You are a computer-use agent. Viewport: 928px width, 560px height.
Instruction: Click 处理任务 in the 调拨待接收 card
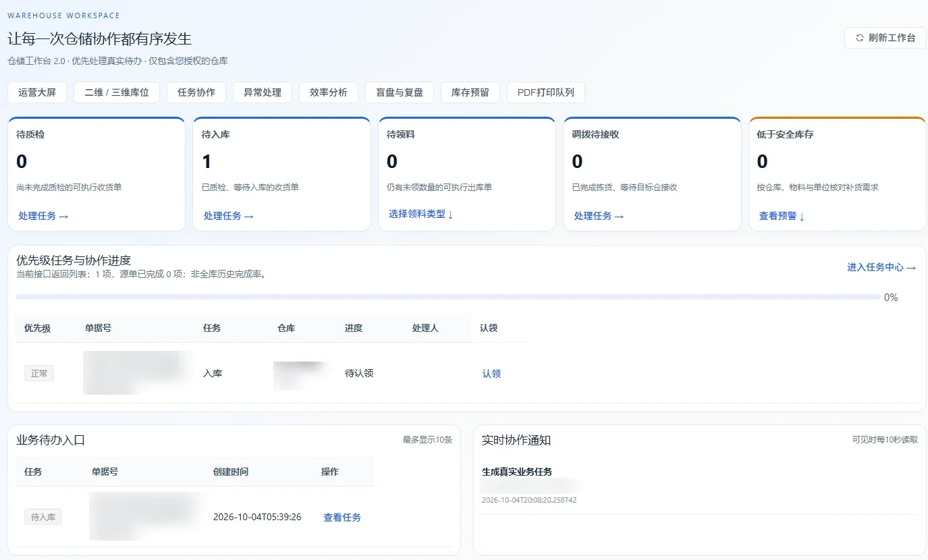599,216
